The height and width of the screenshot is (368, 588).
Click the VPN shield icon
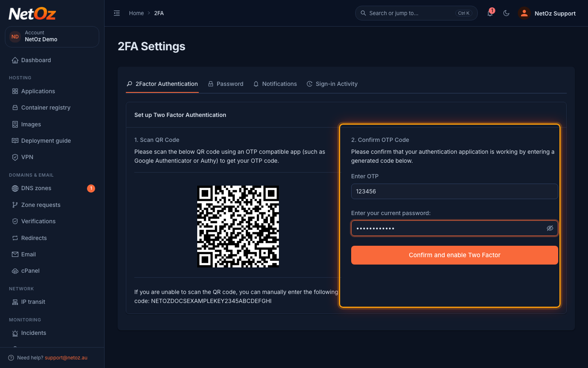coord(15,157)
